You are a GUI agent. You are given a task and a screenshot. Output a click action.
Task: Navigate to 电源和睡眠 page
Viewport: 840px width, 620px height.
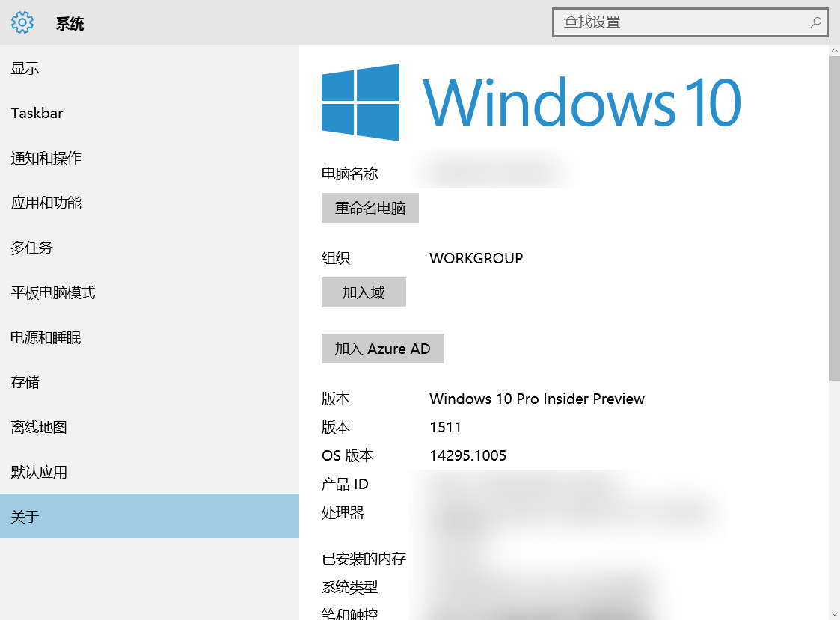click(x=46, y=337)
